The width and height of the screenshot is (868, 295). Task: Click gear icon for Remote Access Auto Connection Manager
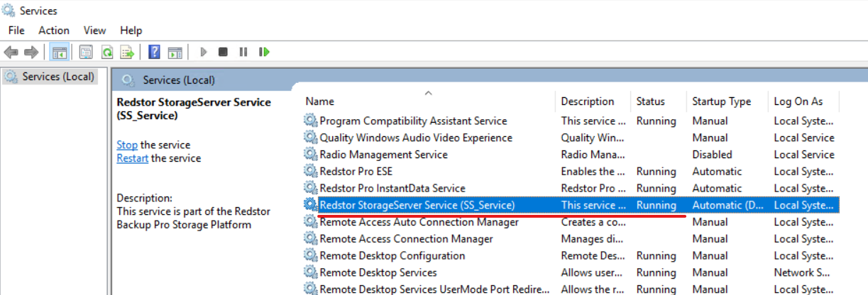[x=311, y=222]
